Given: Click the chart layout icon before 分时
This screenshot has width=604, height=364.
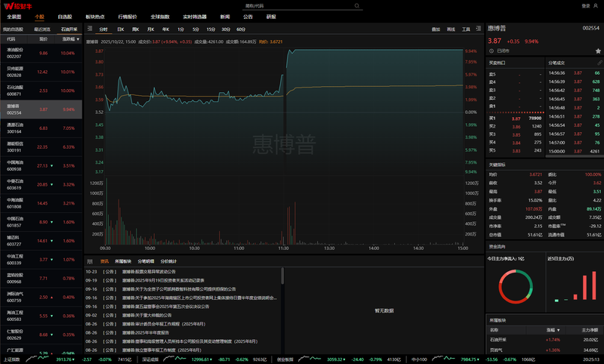Looking at the screenshot, I should (91, 29).
